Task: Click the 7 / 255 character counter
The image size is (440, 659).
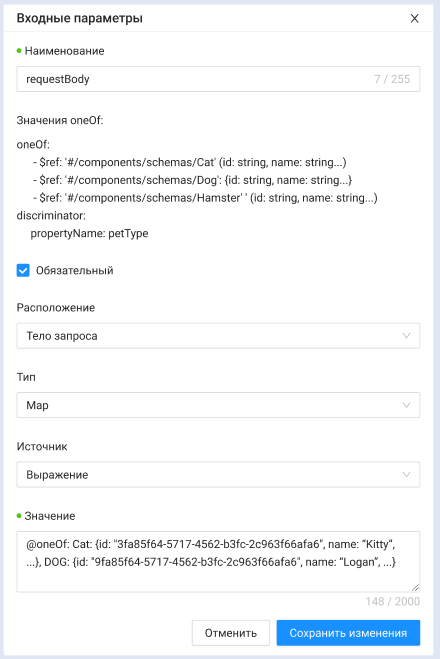Action: pyautogui.click(x=392, y=79)
